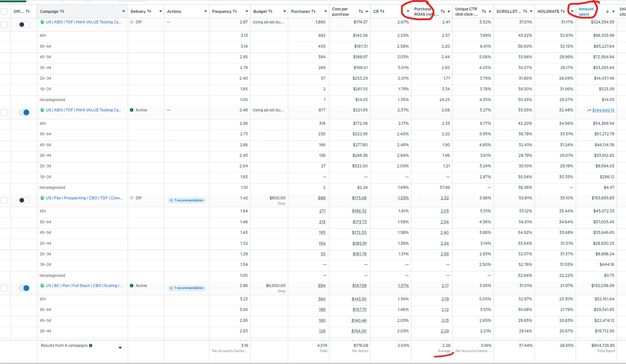Sort by SCROLLST column arrows

click(525, 11)
